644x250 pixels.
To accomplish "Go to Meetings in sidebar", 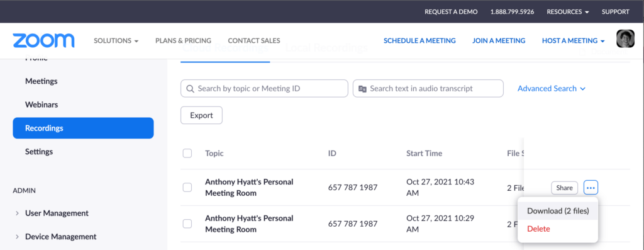I will coord(41,81).
